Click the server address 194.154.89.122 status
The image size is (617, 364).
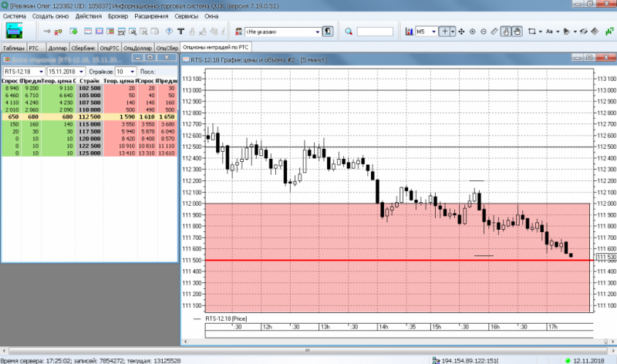tap(470, 360)
